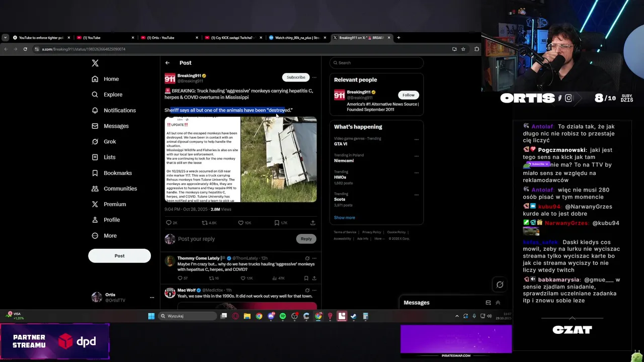This screenshot has width=644, height=362.
Task: Open the UPDATE screenshot image in post
Action: coord(202,159)
